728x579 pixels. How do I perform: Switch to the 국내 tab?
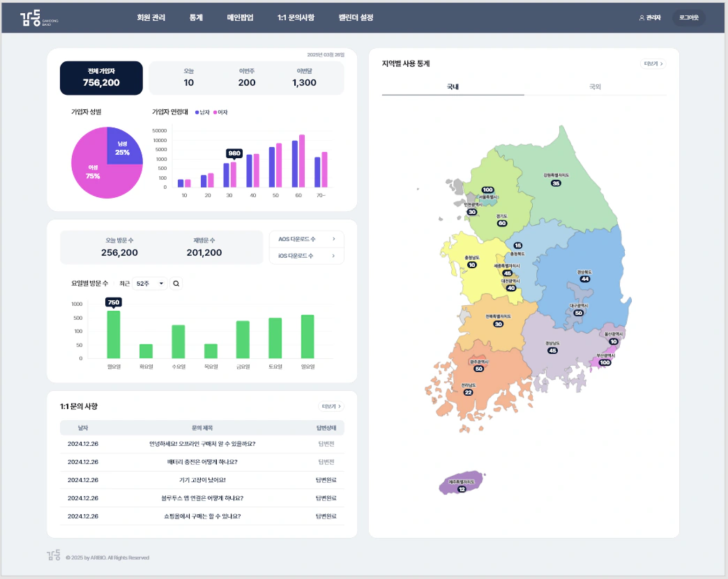pos(453,87)
